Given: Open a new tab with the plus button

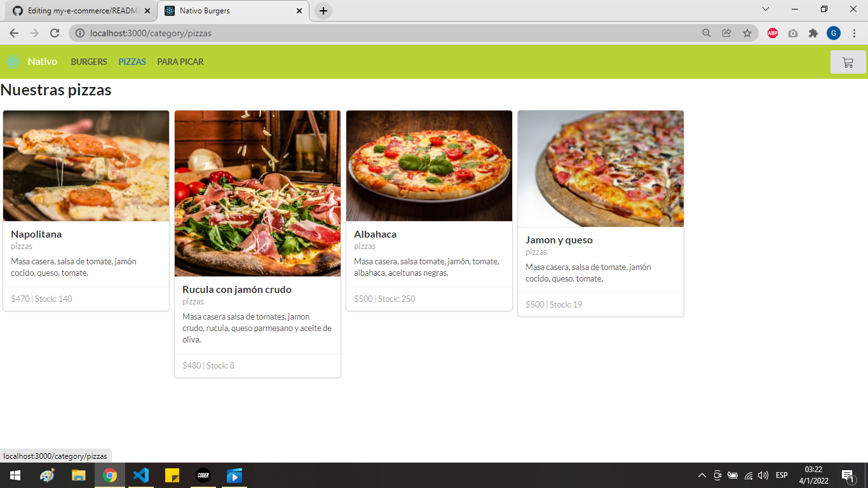Looking at the screenshot, I should 323,11.
